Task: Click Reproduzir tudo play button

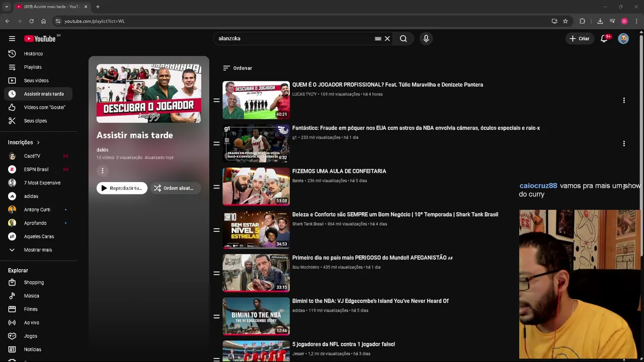Action: (x=122, y=188)
